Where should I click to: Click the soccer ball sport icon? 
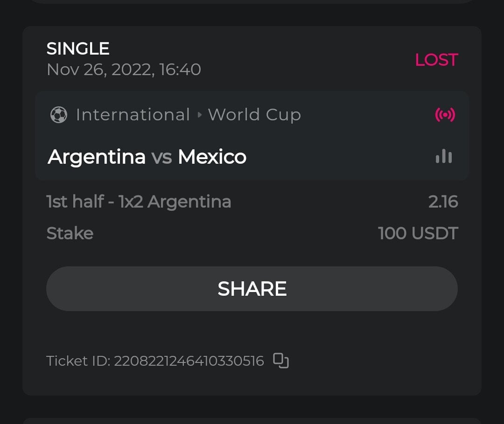point(58,115)
